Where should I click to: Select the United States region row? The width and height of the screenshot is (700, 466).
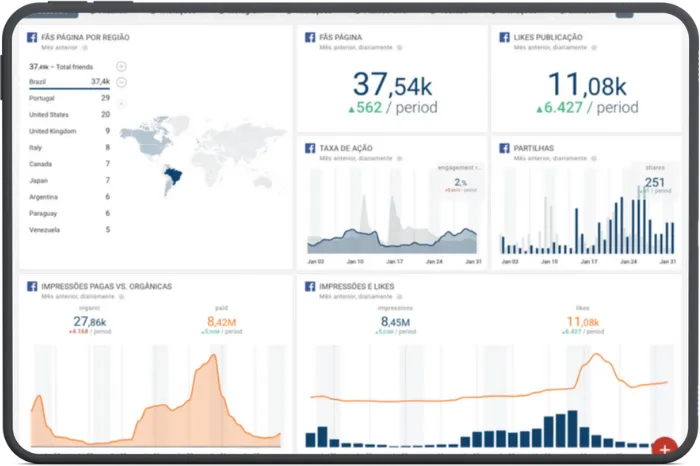coord(69,115)
